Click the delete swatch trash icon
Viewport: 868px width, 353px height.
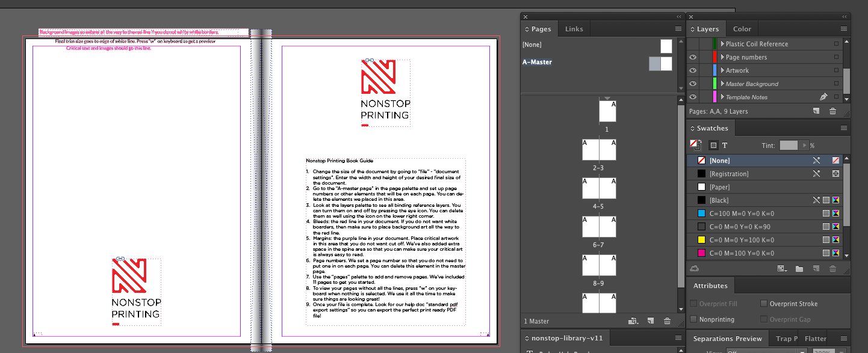832,269
